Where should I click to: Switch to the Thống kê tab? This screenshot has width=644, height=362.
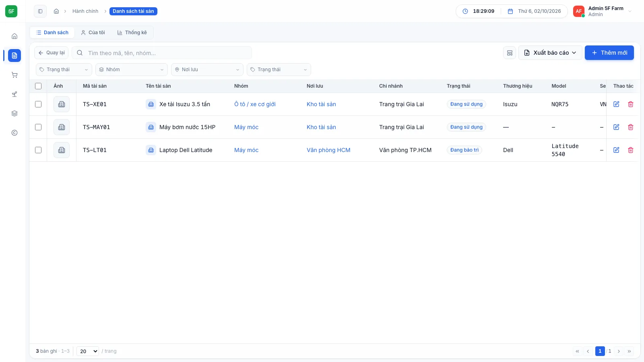[x=132, y=33]
